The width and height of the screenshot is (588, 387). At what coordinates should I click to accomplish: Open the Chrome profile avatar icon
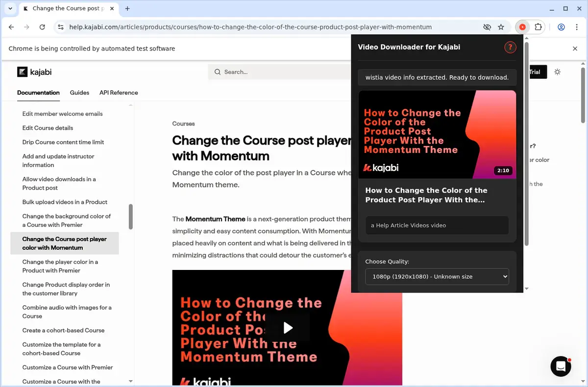pyautogui.click(x=562, y=27)
